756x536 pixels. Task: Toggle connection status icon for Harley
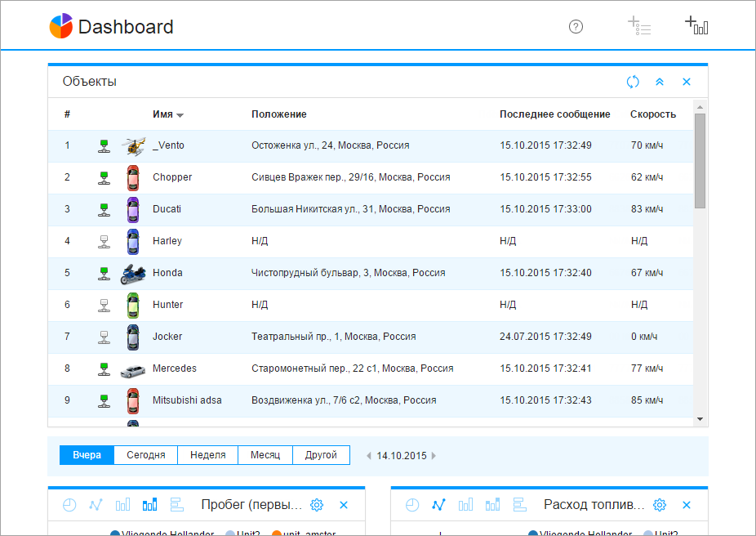[104, 241]
